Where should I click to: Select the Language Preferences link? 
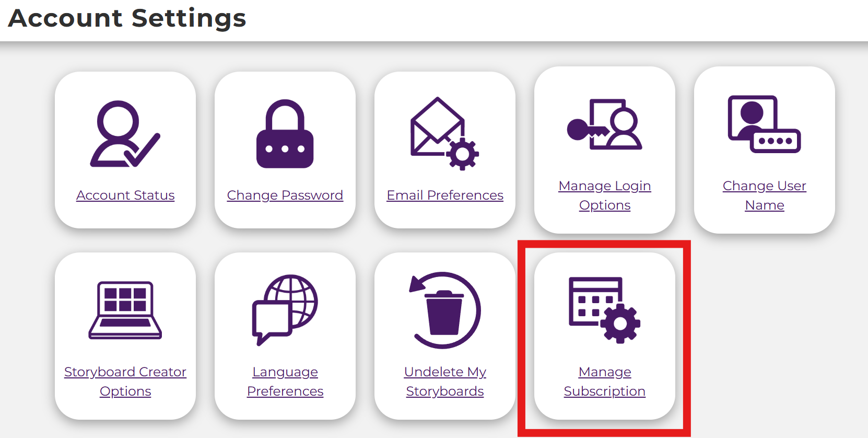tap(285, 382)
